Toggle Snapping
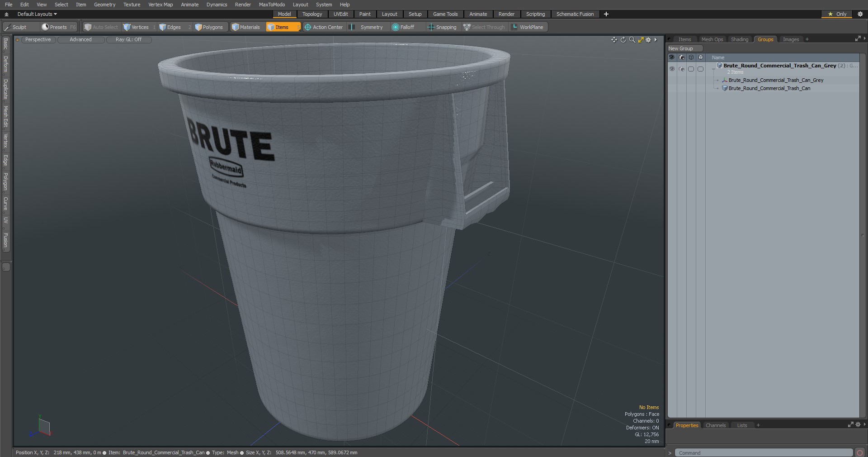Viewport: 868px width, 457px height. (442, 27)
